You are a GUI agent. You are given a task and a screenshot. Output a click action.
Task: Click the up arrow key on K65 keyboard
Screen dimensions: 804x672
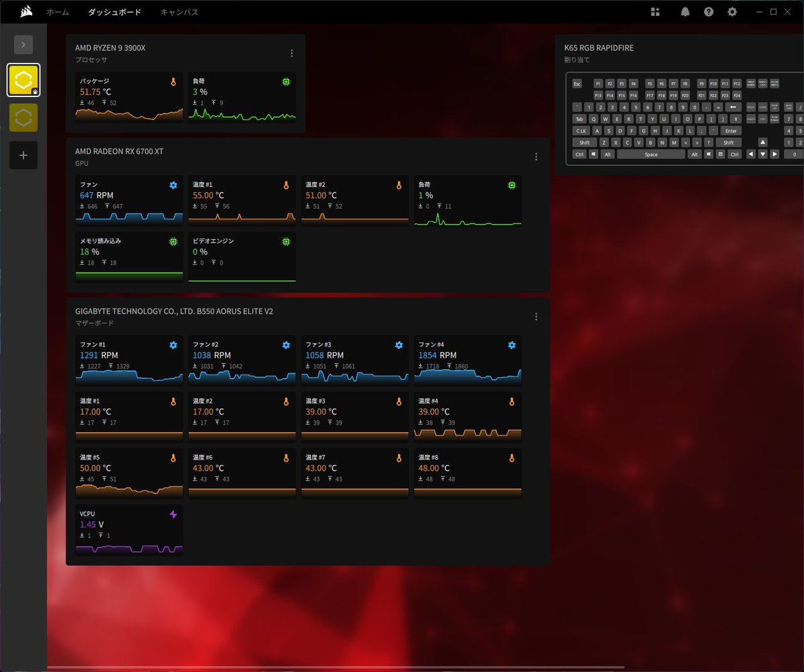(762, 142)
